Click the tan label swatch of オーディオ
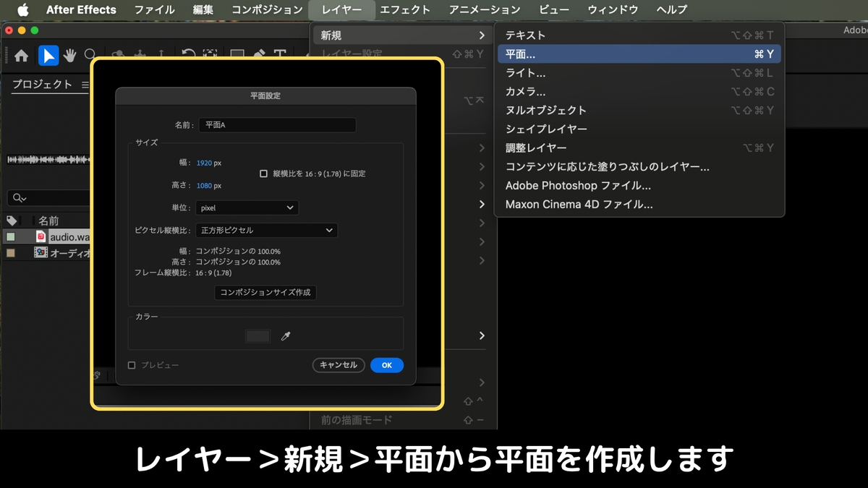 click(11, 253)
